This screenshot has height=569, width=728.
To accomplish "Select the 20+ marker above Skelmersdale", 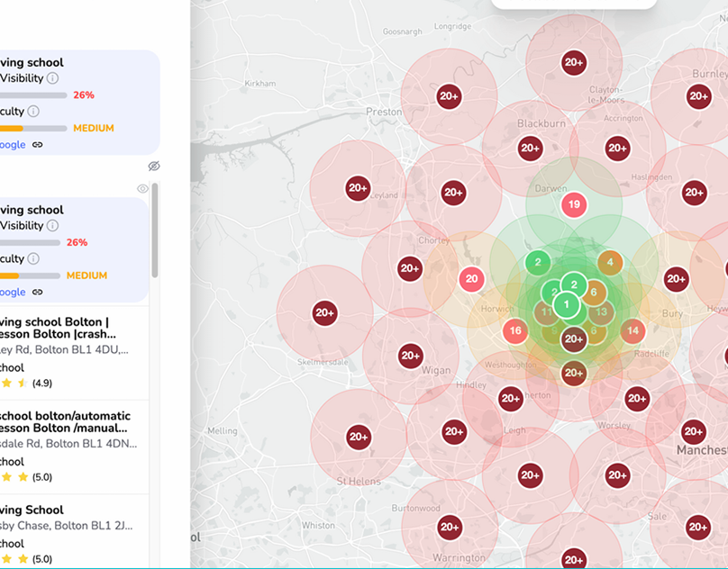I will pos(324,312).
